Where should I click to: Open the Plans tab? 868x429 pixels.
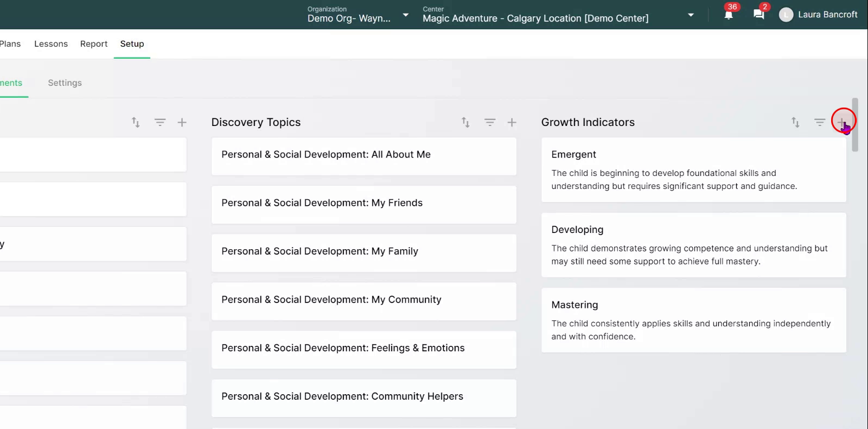click(x=10, y=44)
